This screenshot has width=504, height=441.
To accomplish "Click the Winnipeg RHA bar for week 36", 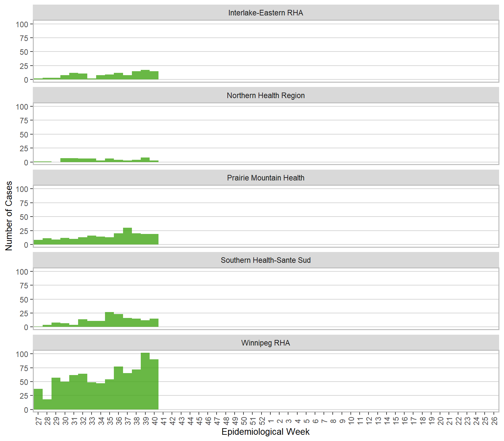I will tap(118, 388).
